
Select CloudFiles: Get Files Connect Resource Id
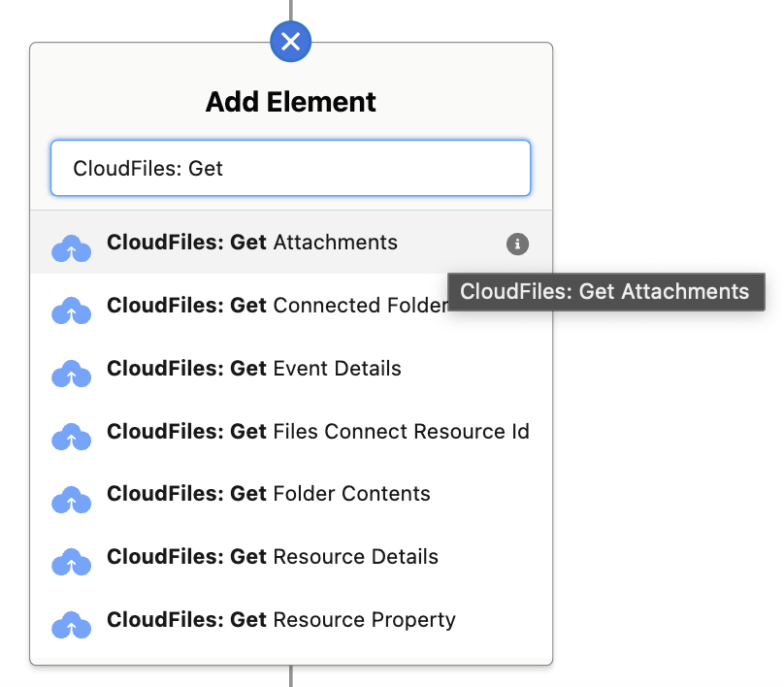[318, 431]
